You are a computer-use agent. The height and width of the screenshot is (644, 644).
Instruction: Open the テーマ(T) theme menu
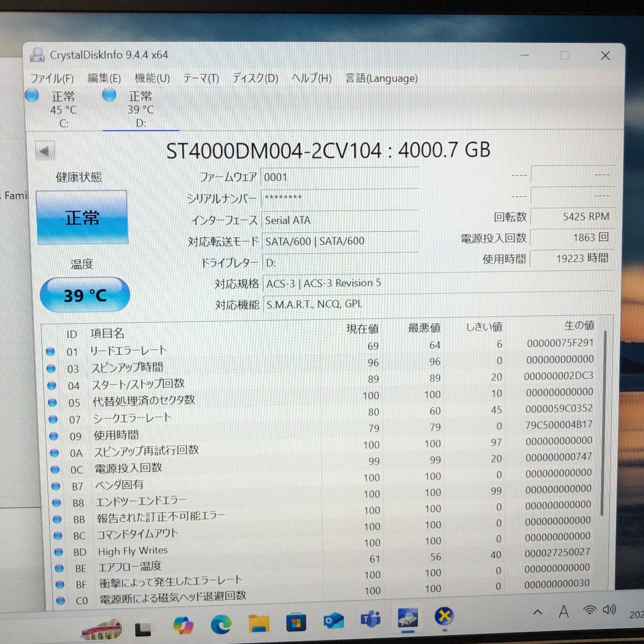201,79
